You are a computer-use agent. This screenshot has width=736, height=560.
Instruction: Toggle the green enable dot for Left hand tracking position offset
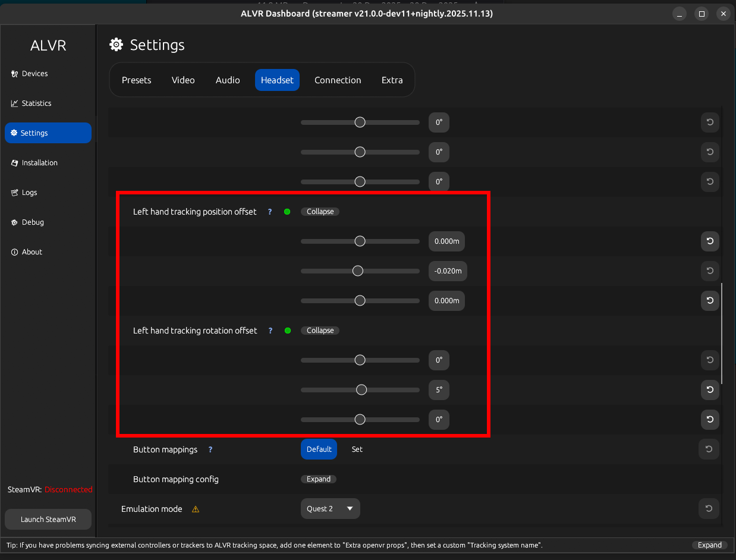(287, 211)
